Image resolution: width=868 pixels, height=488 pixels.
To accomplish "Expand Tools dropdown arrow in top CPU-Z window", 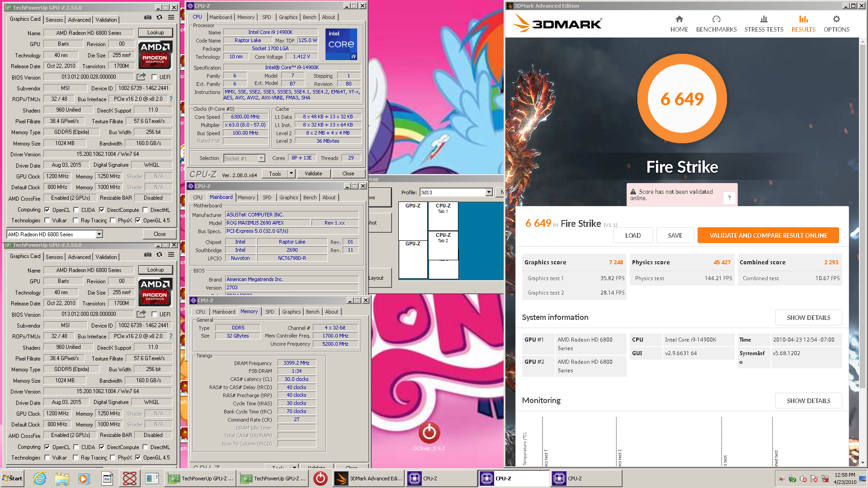I will [x=292, y=174].
